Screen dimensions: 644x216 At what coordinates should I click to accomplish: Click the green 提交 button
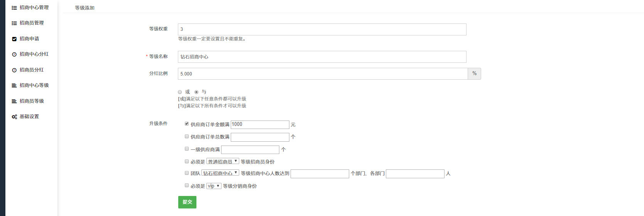(187, 202)
